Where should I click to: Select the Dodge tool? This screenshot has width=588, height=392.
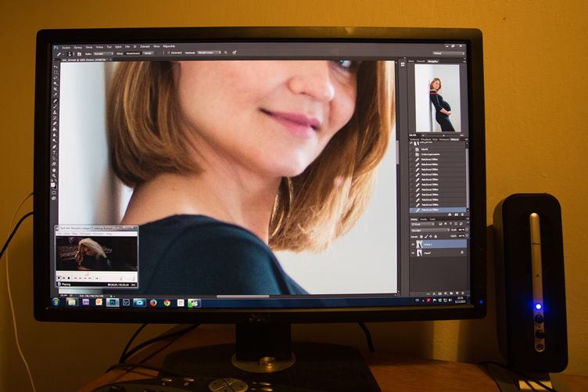pyautogui.click(x=55, y=140)
